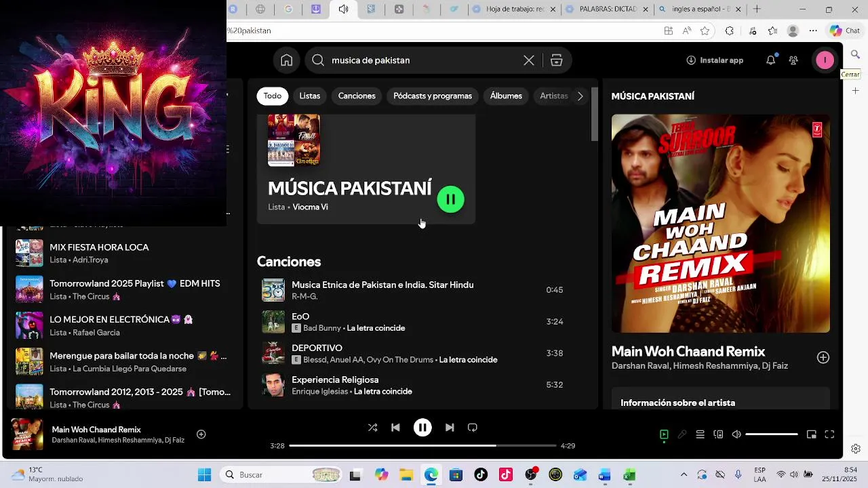Open the now playing cover in player bar
This screenshot has width=868, height=488.
[x=27, y=434]
